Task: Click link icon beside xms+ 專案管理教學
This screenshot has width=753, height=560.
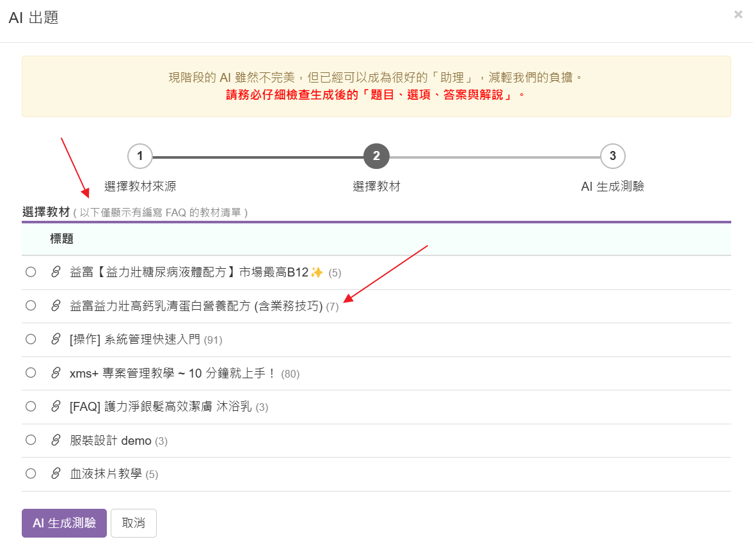Action: point(56,373)
